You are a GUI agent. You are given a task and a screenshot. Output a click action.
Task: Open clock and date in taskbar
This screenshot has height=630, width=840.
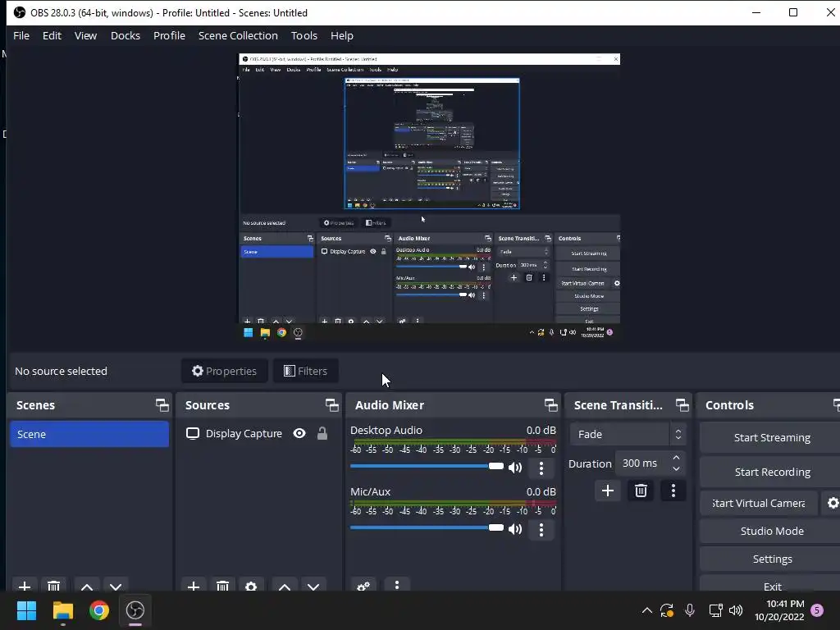click(779, 610)
